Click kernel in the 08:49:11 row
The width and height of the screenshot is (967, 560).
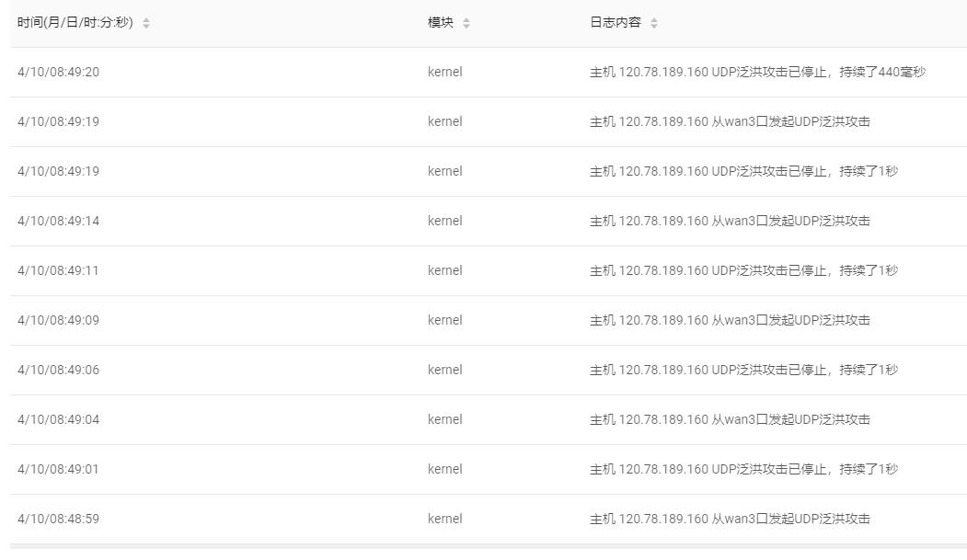pos(444,270)
